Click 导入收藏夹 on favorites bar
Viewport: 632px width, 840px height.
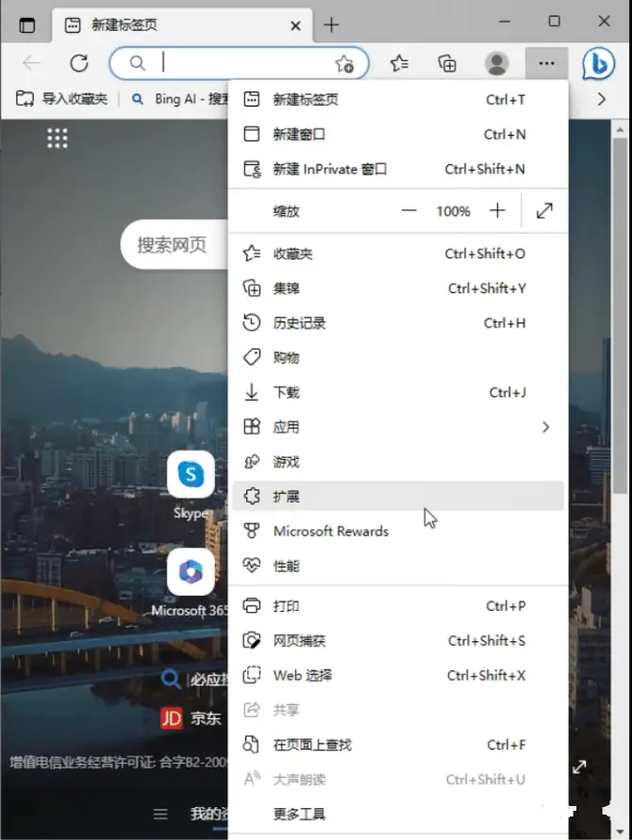[x=61, y=99]
